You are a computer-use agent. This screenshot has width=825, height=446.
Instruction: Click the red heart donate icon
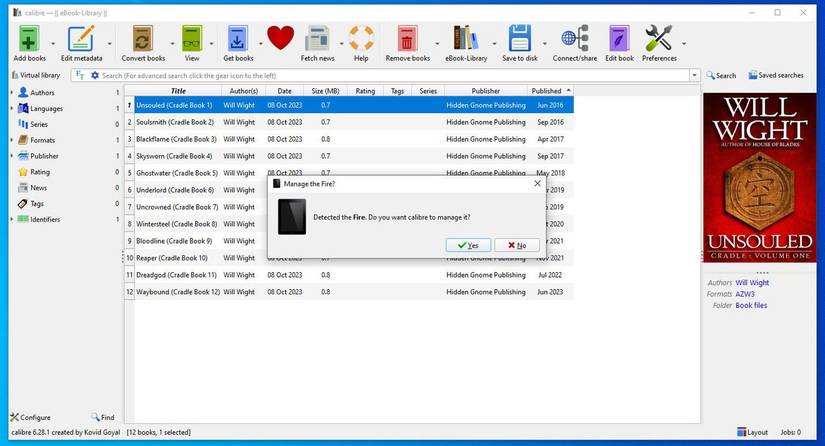[280, 38]
